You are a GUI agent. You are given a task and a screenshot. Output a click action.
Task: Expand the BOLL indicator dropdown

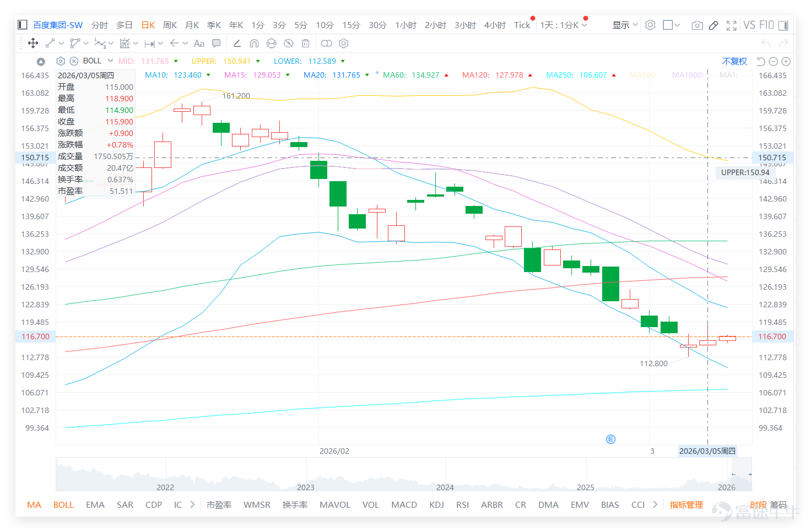tap(110, 61)
